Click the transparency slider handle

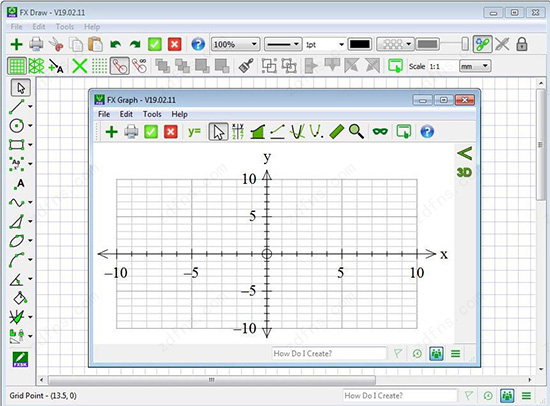tap(465, 44)
